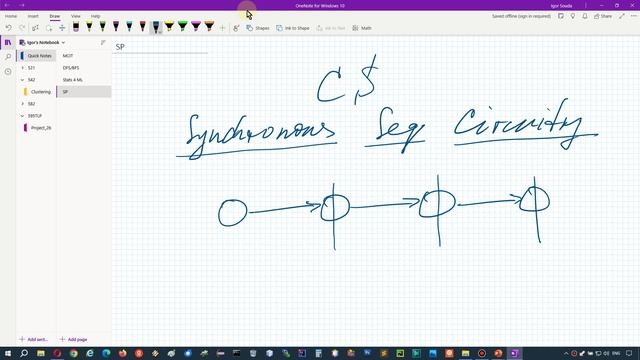The height and width of the screenshot is (360, 640).
Task: Enable Ink to Shape
Action: (293, 28)
